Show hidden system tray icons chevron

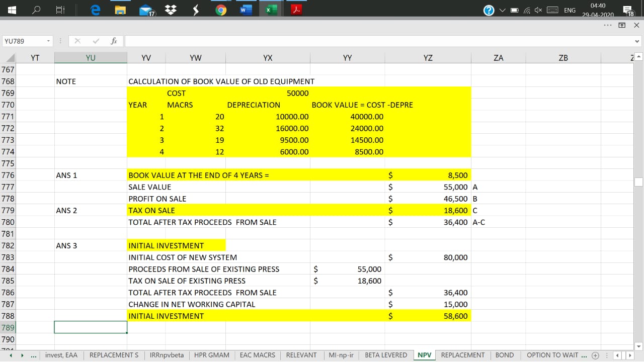(503, 11)
